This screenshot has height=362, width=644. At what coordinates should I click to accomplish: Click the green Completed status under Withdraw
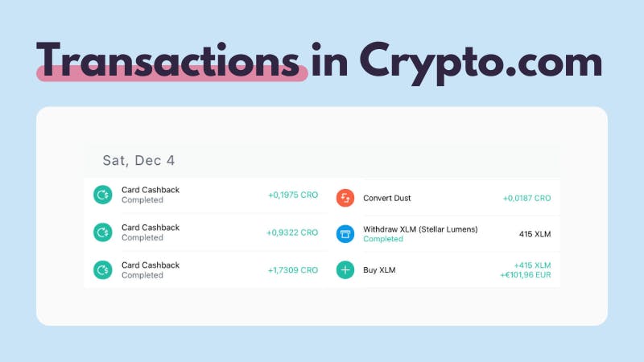point(383,239)
